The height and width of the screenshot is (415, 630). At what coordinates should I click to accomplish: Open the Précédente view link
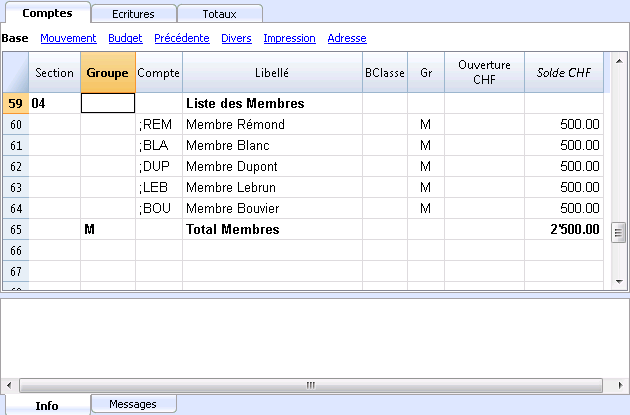tap(182, 38)
